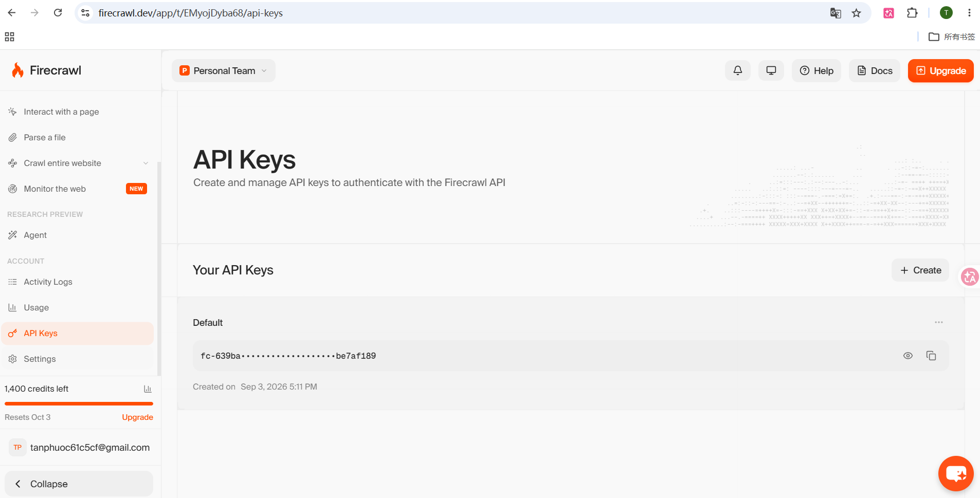
Task: Translate this page icon in address bar
Action: tap(836, 13)
